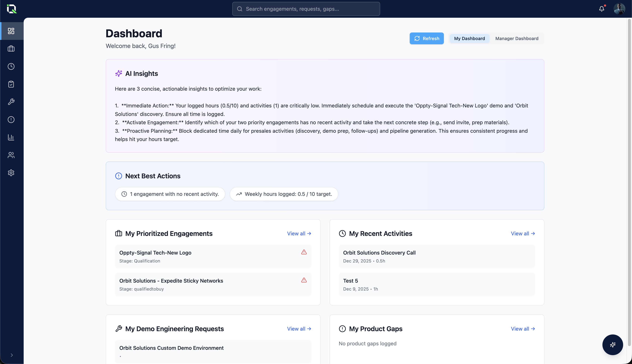Viewport: 632px width, 364px height.
Task: Click the clock activities sidebar icon
Action: [x=11, y=66]
